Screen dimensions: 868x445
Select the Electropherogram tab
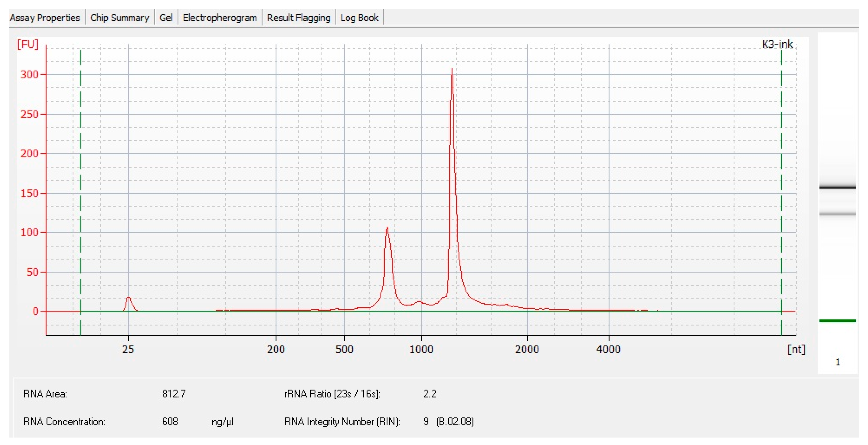click(x=219, y=18)
